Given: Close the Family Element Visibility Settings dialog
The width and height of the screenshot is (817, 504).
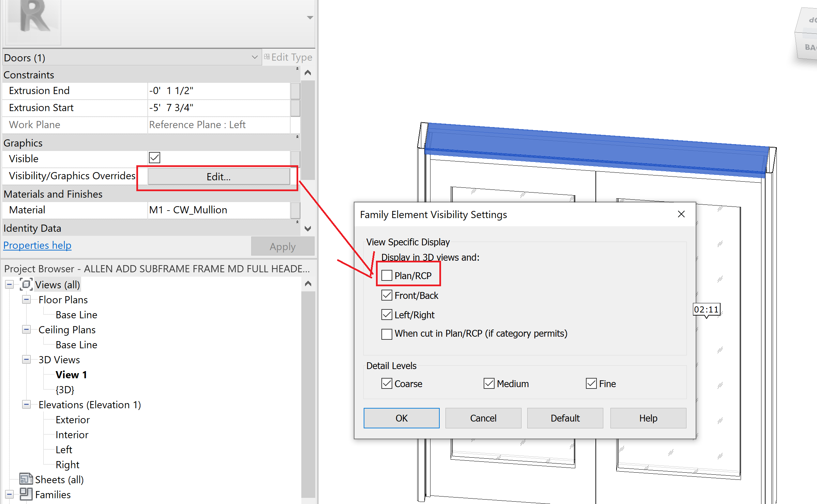Looking at the screenshot, I should point(681,214).
